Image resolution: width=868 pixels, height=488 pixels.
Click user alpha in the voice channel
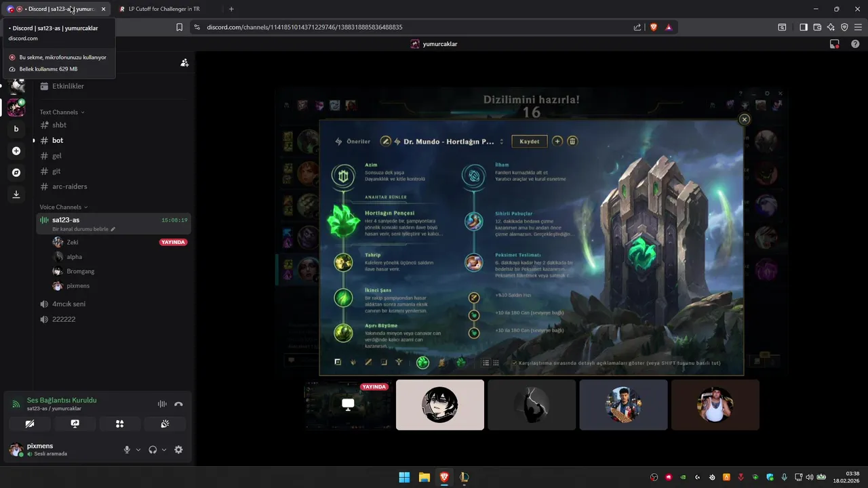pyautogui.click(x=119, y=257)
